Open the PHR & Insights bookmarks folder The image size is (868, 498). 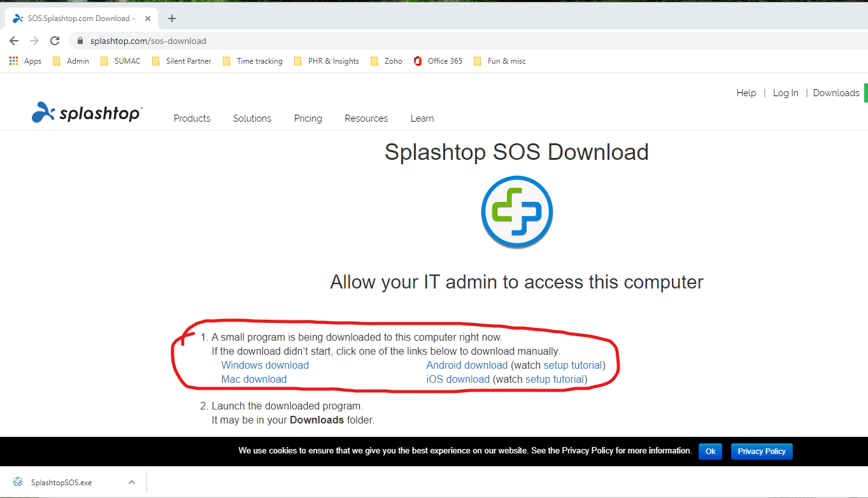coord(326,61)
